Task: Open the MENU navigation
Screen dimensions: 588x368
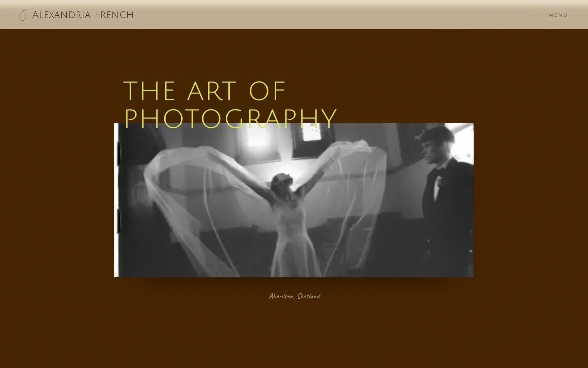Action: [558, 15]
